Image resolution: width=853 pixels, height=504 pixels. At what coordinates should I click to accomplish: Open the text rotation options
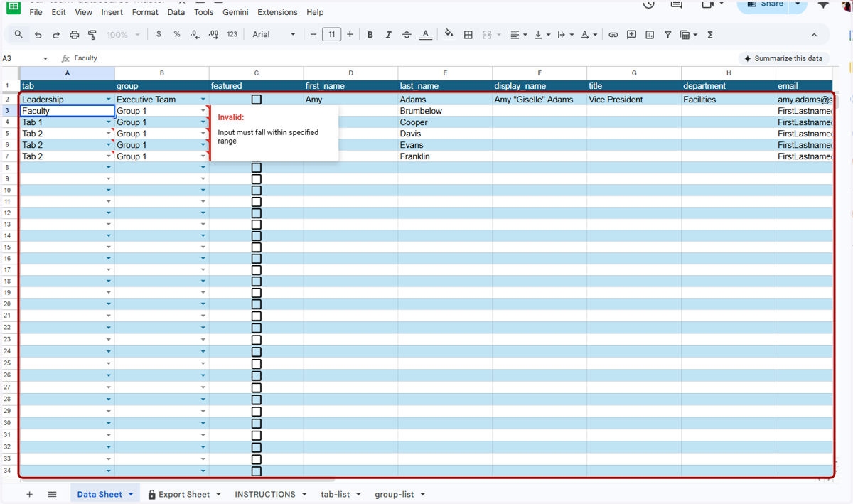point(589,34)
